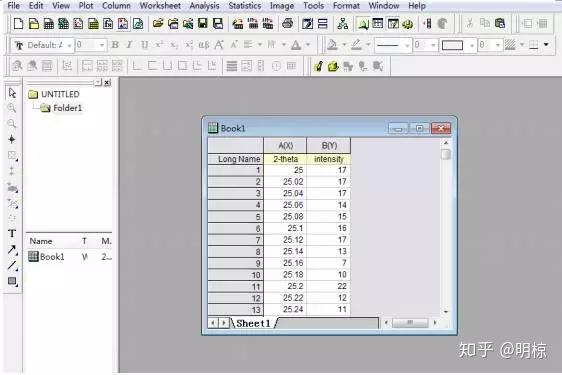Click the Open Excel icon
The width and height of the screenshot is (562, 375).
pos(188,24)
